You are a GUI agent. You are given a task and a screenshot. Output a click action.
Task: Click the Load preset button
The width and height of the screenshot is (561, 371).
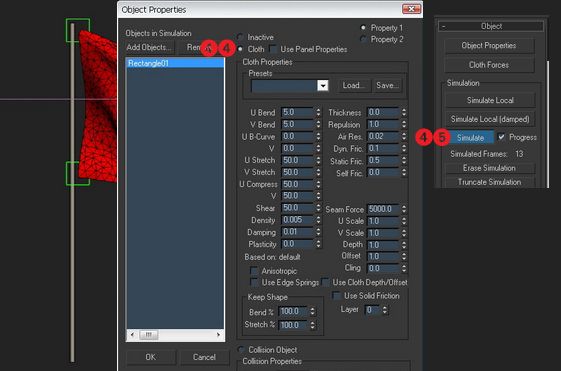[353, 86]
